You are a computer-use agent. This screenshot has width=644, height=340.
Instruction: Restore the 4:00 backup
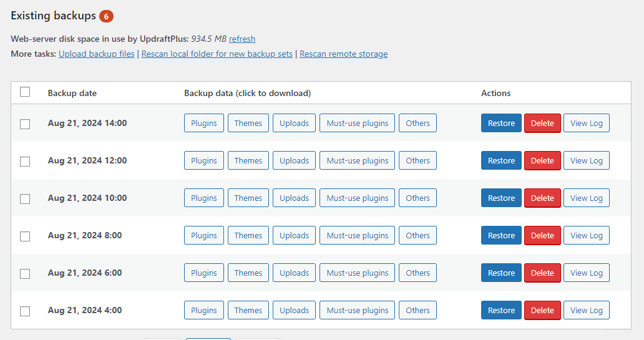pos(501,310)
